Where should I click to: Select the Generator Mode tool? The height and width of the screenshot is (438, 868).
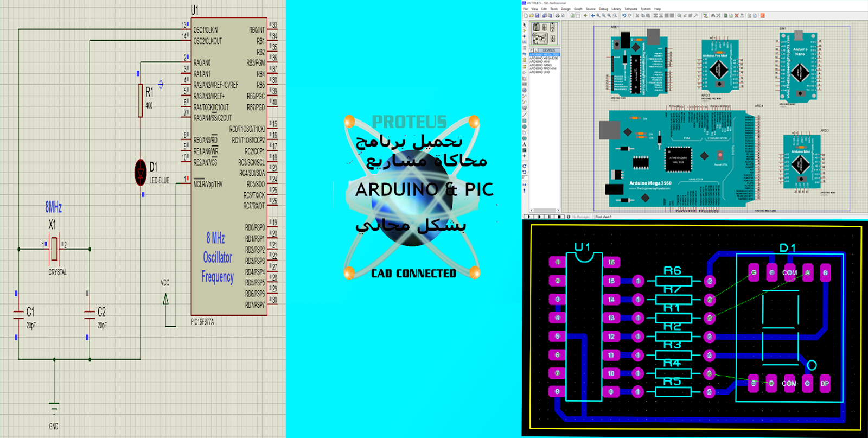525,90
